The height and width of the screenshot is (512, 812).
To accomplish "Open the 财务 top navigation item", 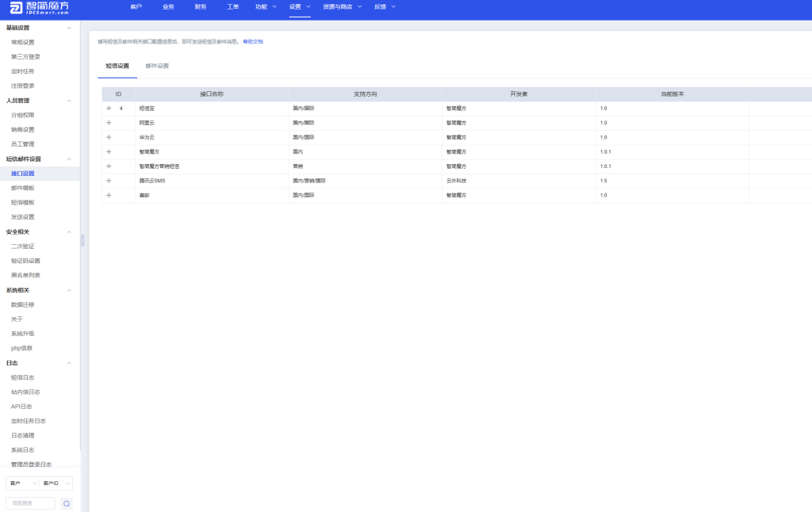I will (201, 6).
